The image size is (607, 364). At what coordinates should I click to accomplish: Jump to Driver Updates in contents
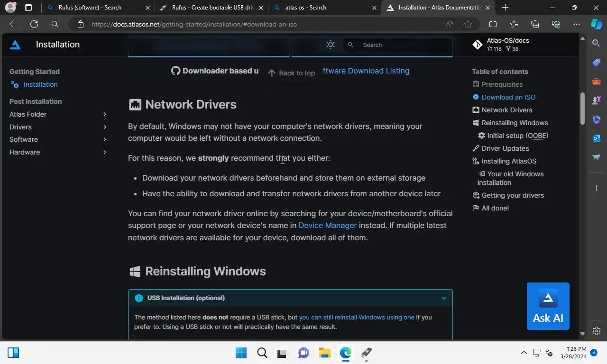[505, 148]
